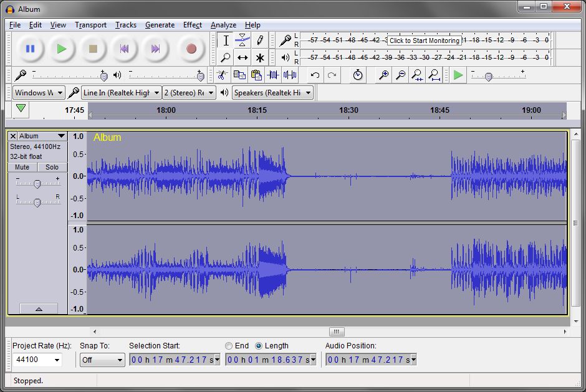Click the Fit Project zoom icon

435,75
